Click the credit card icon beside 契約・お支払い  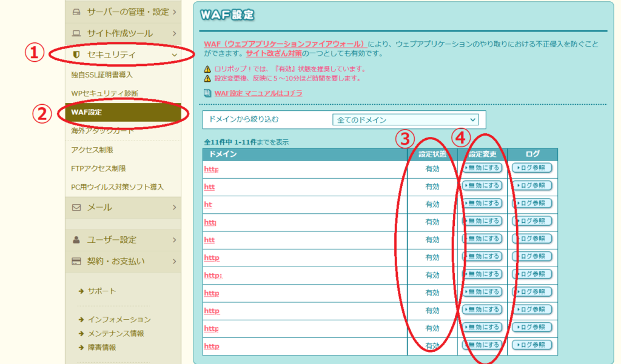pyautogui.click(x=76, y=262)
